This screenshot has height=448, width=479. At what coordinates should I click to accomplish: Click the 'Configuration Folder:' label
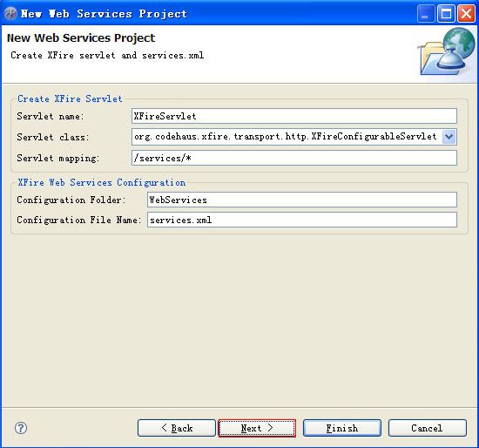pos(71,200)
